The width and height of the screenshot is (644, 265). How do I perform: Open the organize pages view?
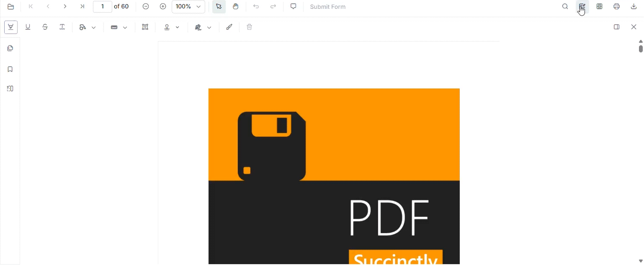click(x=599, y=6)
